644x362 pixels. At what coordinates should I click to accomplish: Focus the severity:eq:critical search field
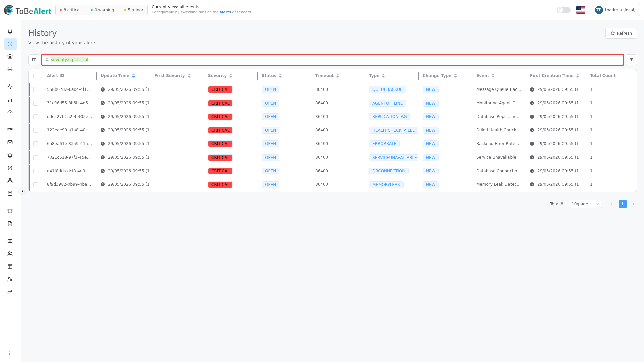click(332, 60)
